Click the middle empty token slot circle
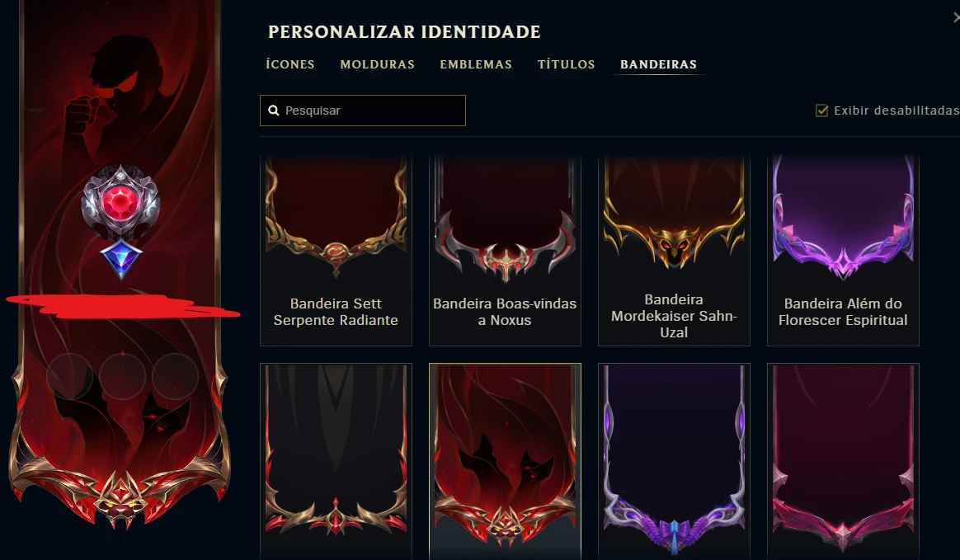This screenshot has width=960, height=560. (122, 376)
